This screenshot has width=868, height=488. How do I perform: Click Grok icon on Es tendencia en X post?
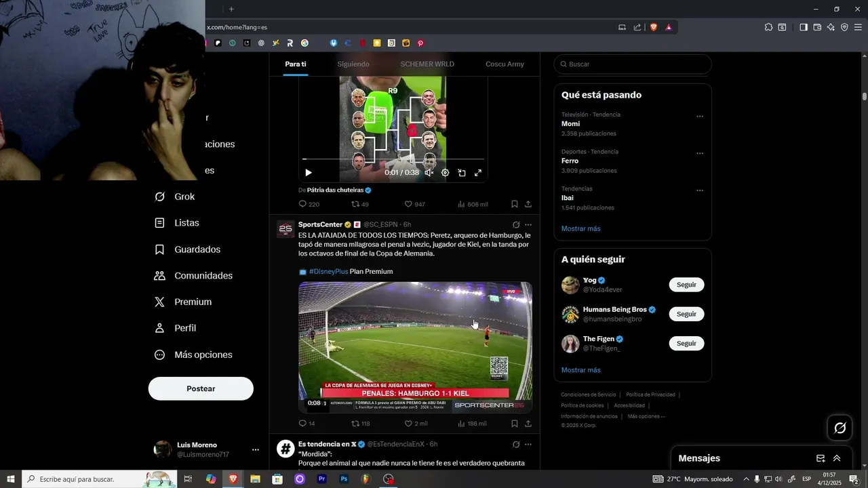[x=516, y=445]
